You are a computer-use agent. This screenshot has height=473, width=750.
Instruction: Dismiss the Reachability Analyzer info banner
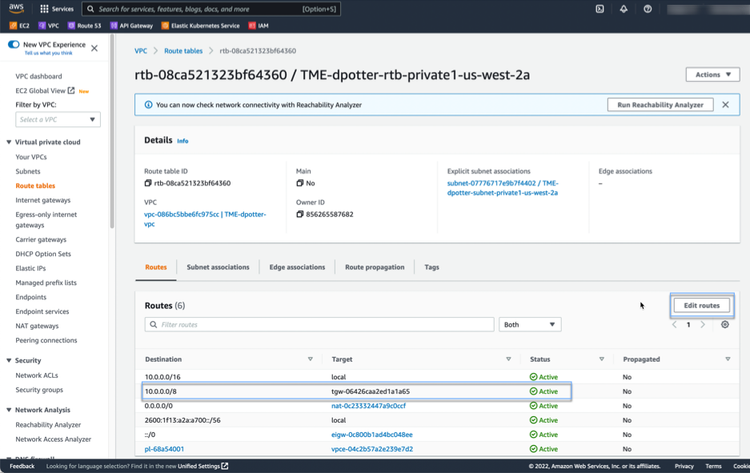point(728,104)
